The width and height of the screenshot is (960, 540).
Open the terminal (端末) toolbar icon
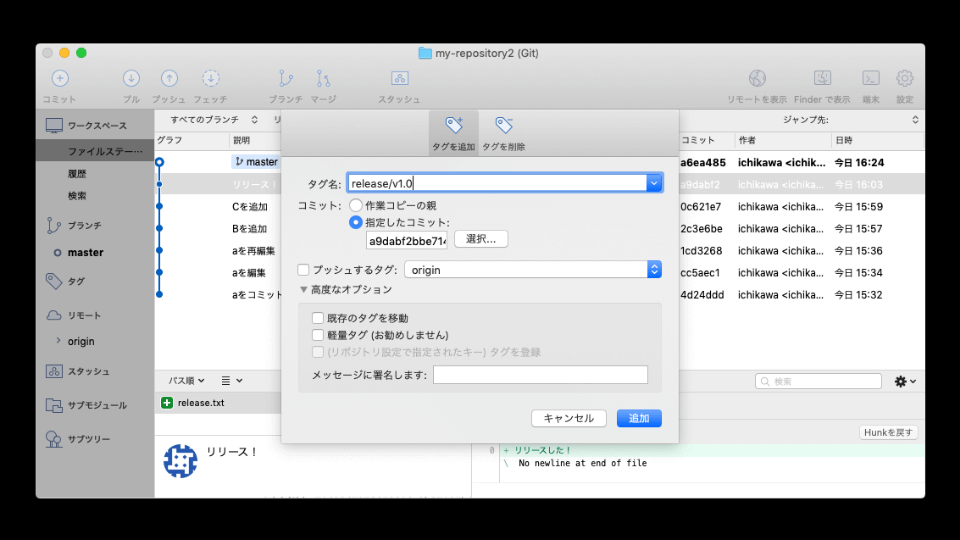click(x=871, y=78)
